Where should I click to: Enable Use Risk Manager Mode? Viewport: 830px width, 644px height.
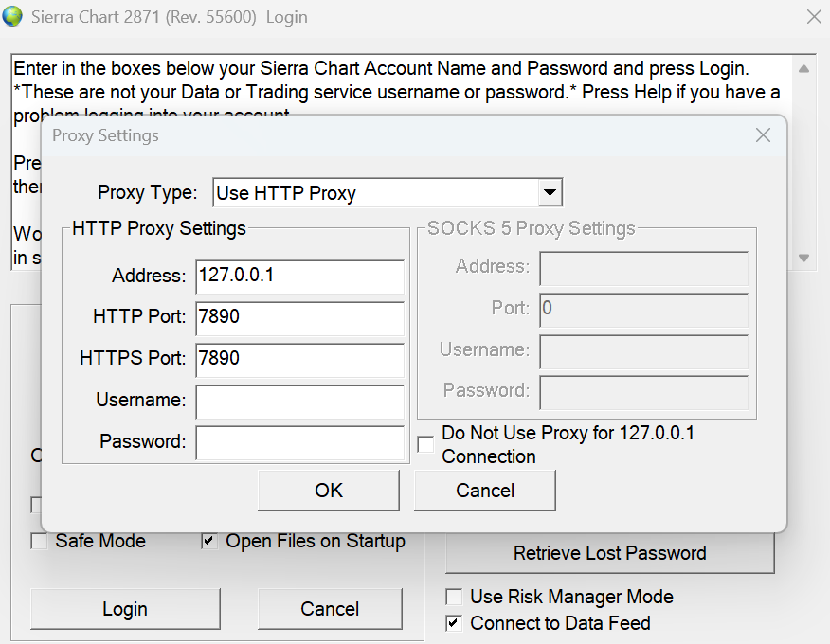[455, 598]
